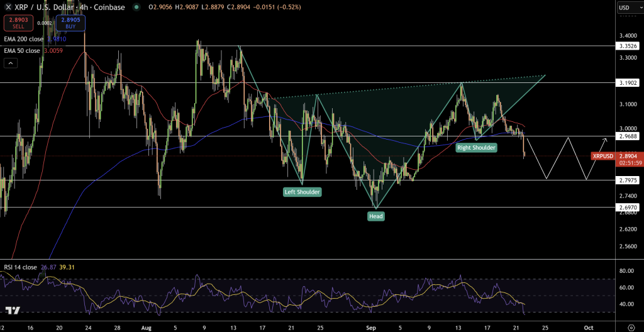Click the 2.7975 price level tag
644x332 pixels.
point(628,180)
